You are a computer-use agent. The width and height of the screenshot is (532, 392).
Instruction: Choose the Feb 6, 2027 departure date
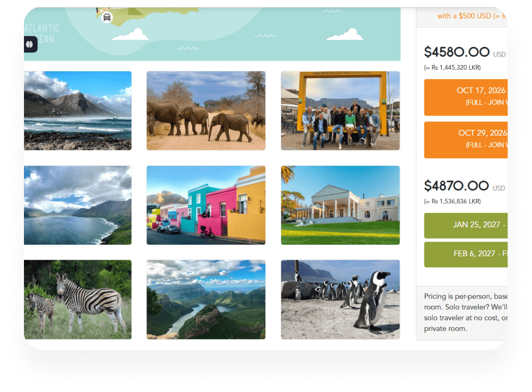[466, 254]
